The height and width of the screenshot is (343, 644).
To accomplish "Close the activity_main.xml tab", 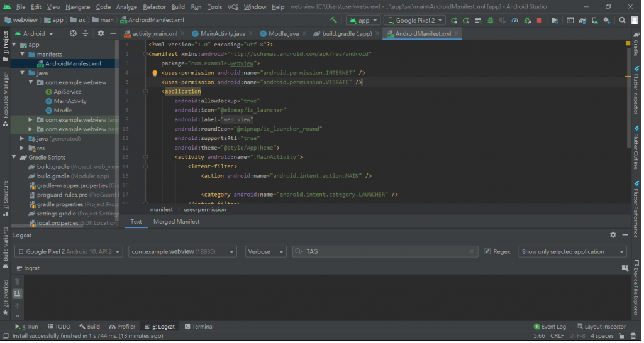I will (183, 34).
